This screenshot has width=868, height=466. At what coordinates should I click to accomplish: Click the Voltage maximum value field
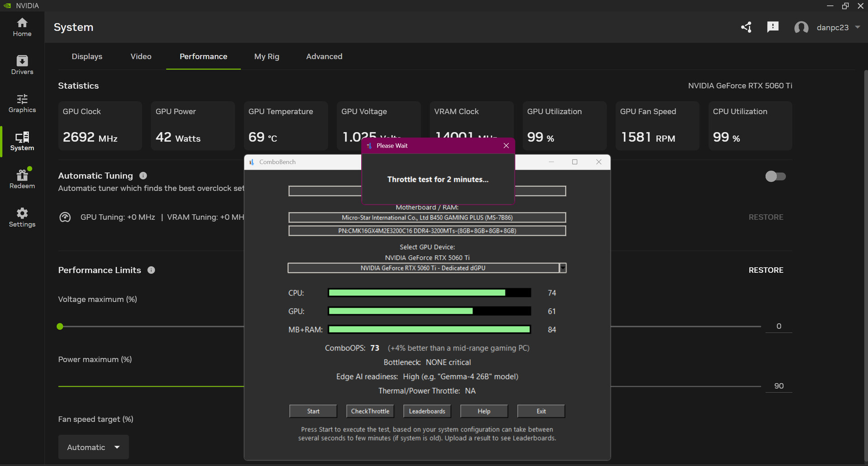[778, 326]
